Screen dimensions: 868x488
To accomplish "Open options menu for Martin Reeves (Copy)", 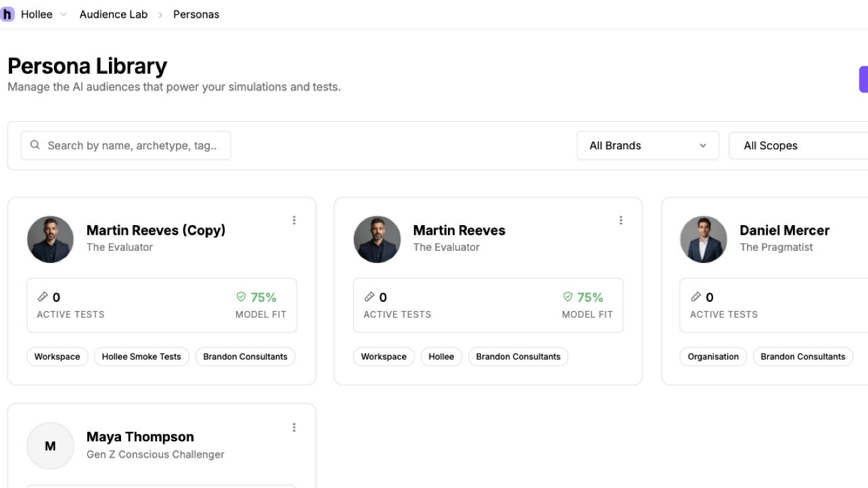I will pos(294,220).
